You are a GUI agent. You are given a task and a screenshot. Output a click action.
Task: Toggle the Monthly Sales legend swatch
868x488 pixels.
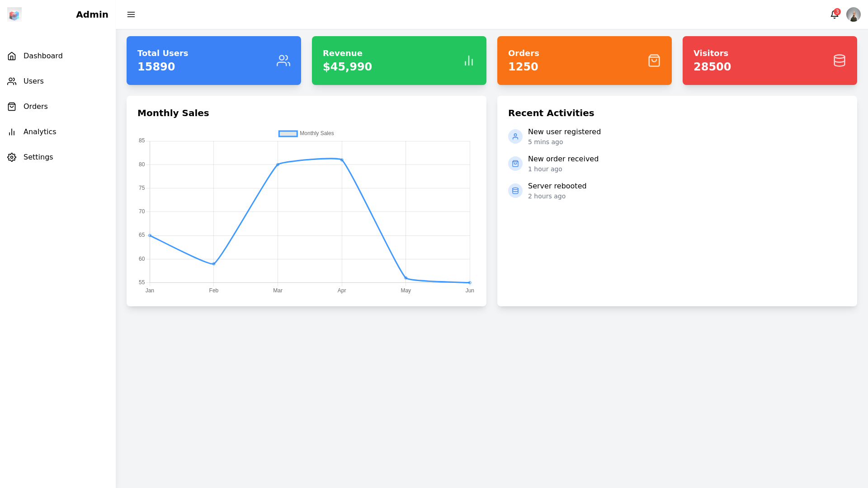click(x=288, y=134)
